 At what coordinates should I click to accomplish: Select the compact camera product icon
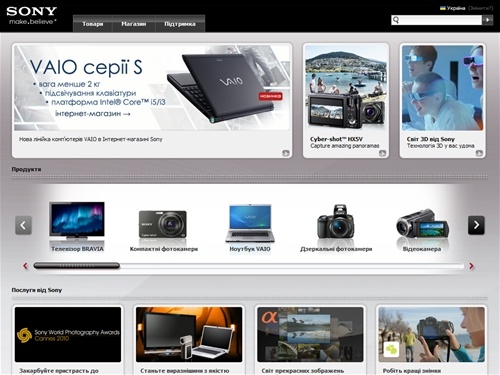click(x=163, y=224)
